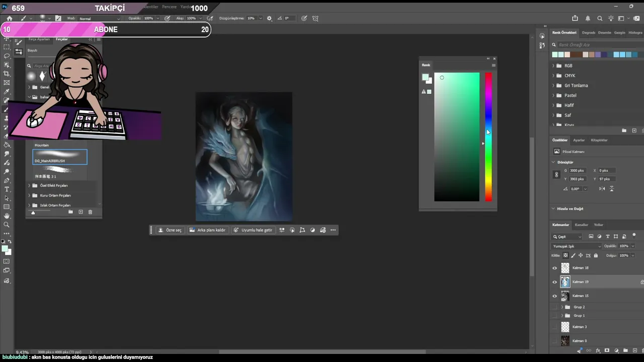644x362 pixels.
Task: Open the layer filter type dropdown Çeşit
Action: coord(567,236)
